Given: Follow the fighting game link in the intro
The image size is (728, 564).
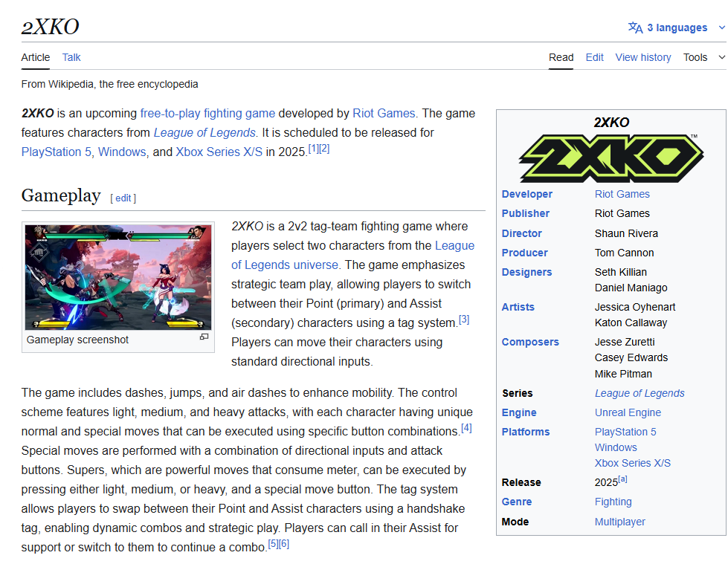Looking at the screenshot, I should click(239, 113).
